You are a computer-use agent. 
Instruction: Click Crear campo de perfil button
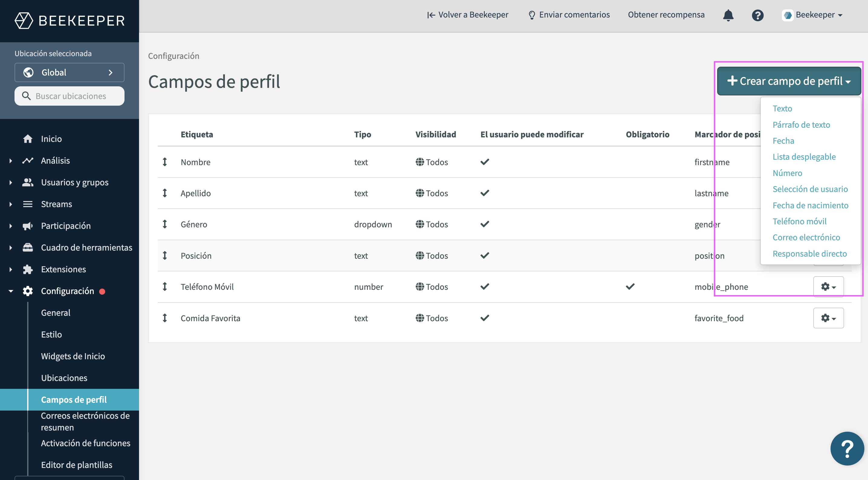(x=789, y=81)
